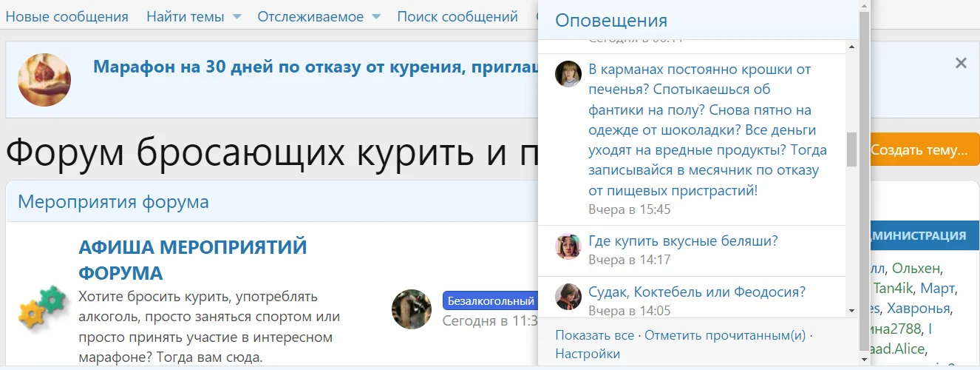
Task: Open user profile Ольхен
Action: coord(916,268)
